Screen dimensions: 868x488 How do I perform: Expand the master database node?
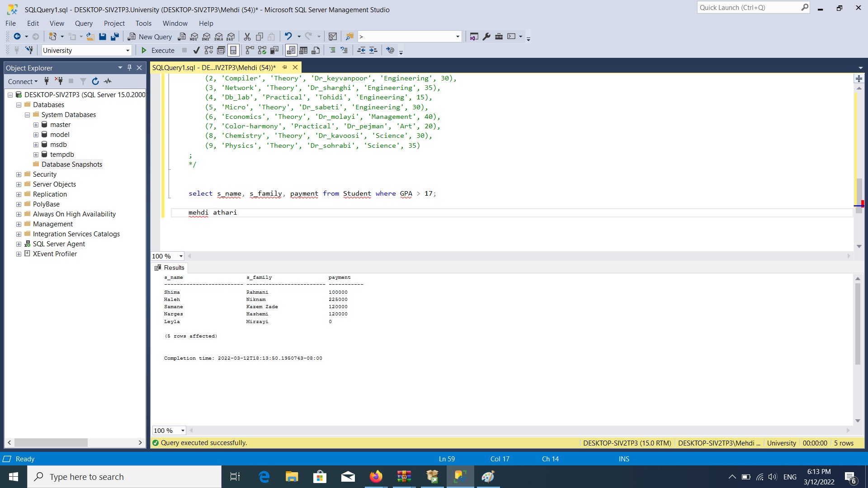[36, 125]
